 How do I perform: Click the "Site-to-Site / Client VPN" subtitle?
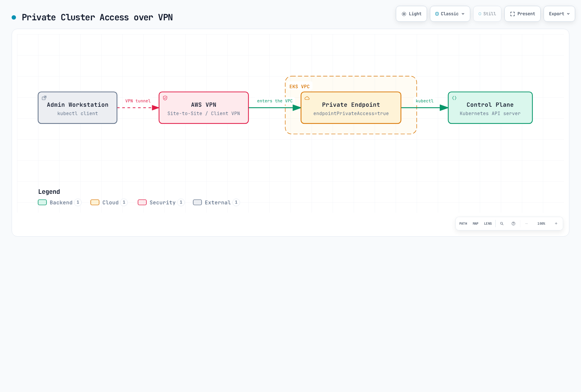[204, 114]
